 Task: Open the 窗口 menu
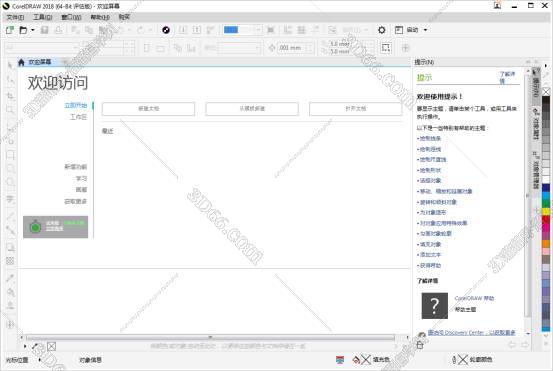(x=71, y=17)
